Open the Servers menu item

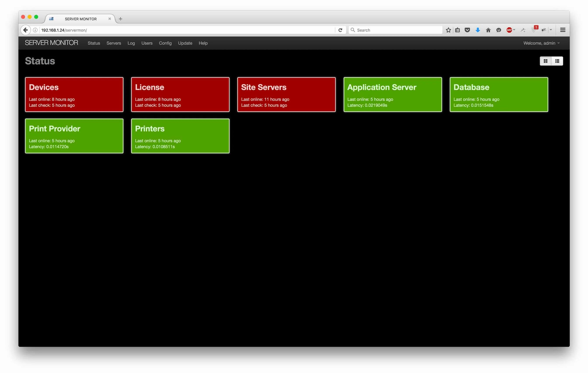coord(114,43)
